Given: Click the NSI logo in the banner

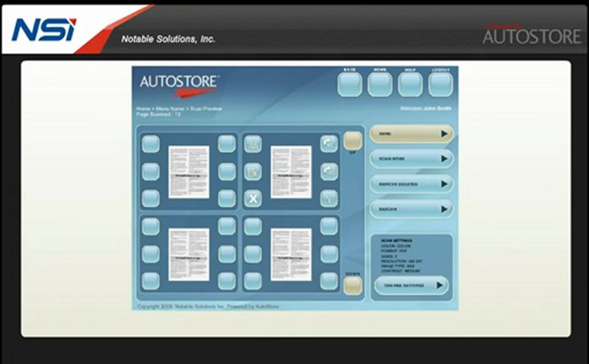Looking at the screenshot, I should point(44,30).
